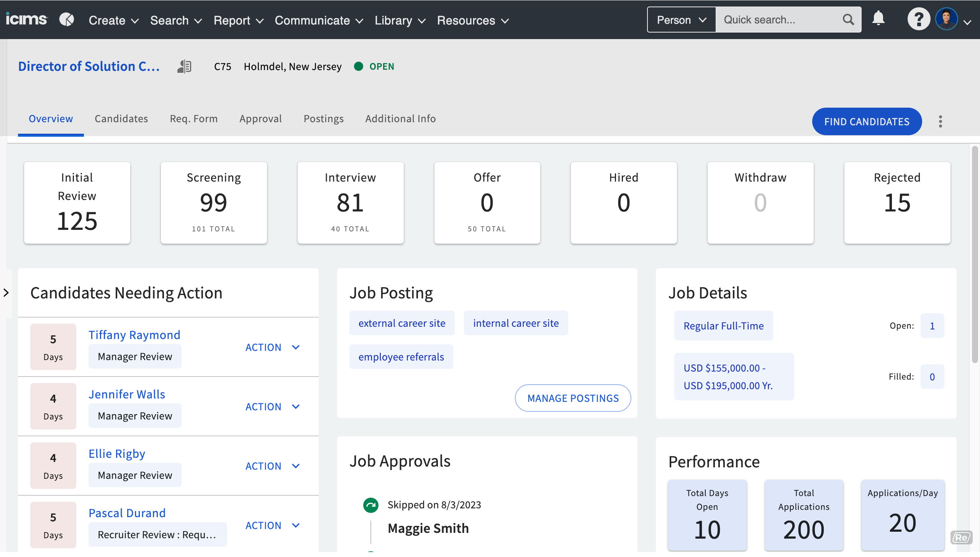980x557 pixels.
Task: Click the quick search magnifier icon
Action: click(x=848, y=20)
